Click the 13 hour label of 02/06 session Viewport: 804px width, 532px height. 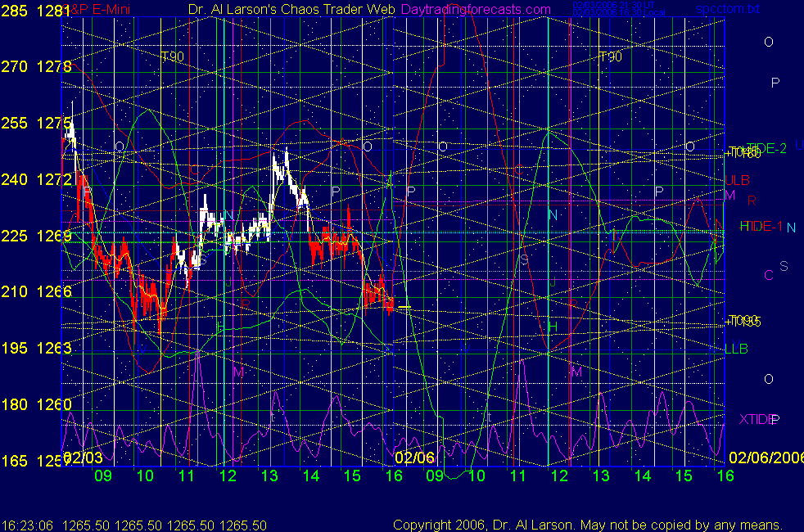(601, 476)
